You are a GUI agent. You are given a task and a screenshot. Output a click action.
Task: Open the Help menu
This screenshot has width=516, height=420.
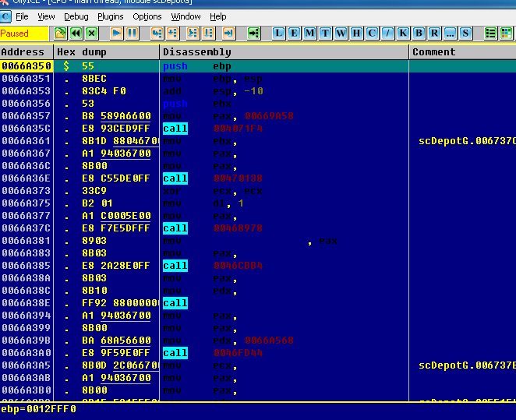pyautogui.click(x=217, y=16)
